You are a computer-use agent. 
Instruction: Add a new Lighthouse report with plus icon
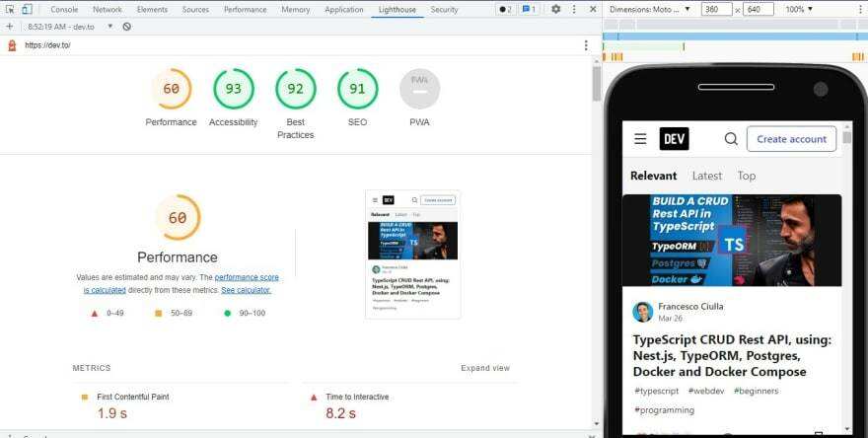(x=9, y=27)
